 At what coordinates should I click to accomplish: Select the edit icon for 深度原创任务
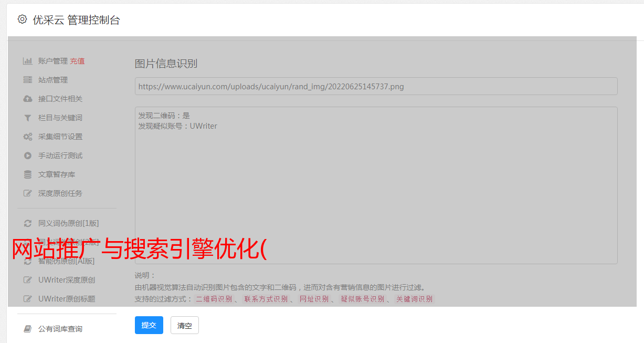tap(27, 193)
